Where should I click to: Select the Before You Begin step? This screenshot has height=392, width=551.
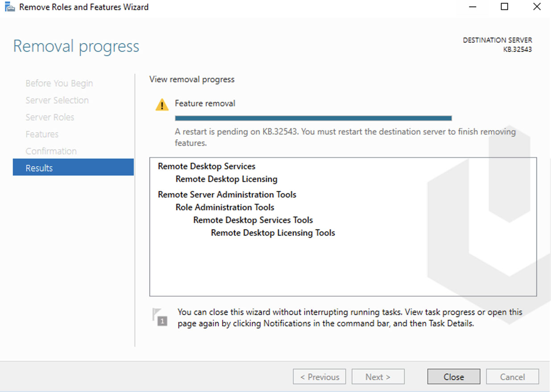[x=59, y=83]
